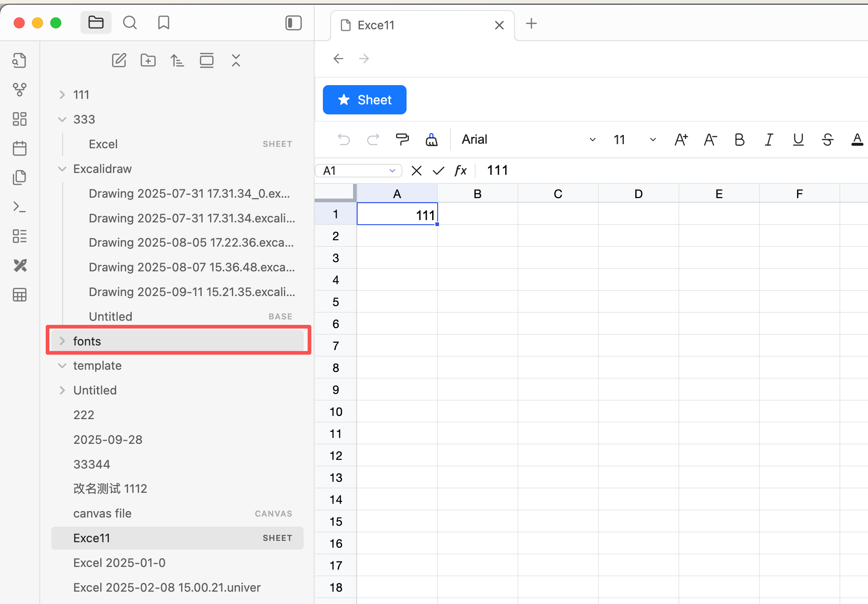Toggle bold formatting
This screenshot has width=868, height=604.
coord(739,140)
